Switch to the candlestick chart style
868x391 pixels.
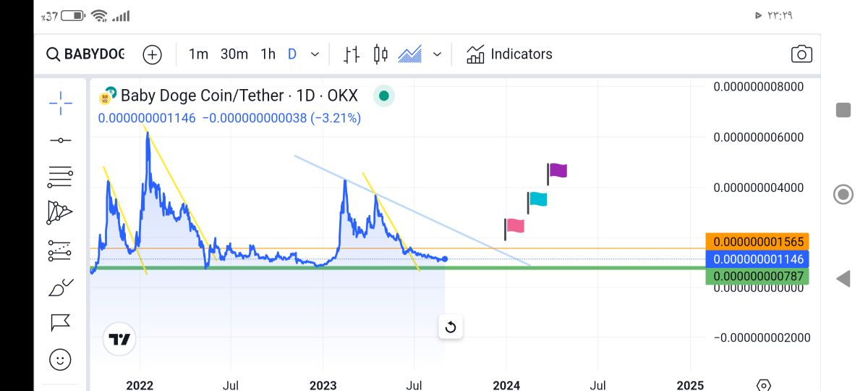[x=380, y=54]
